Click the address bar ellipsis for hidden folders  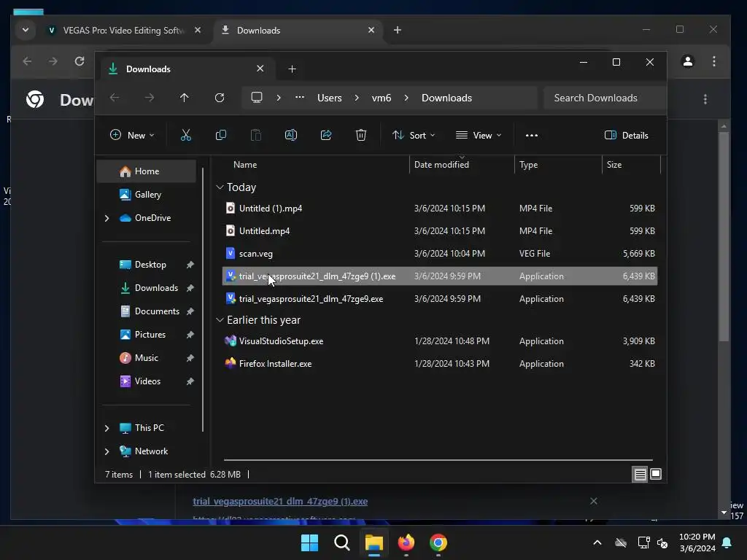pos(300,97)
